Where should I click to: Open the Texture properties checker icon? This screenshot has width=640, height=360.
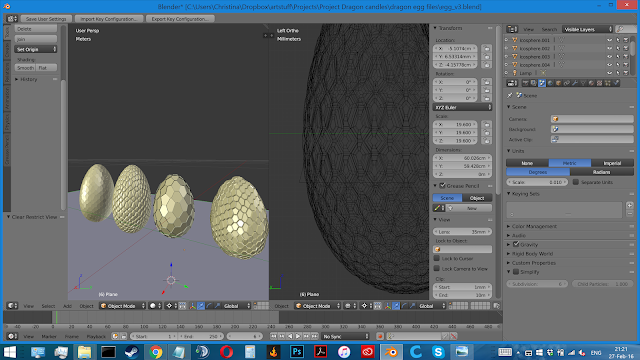coord(599,83)
